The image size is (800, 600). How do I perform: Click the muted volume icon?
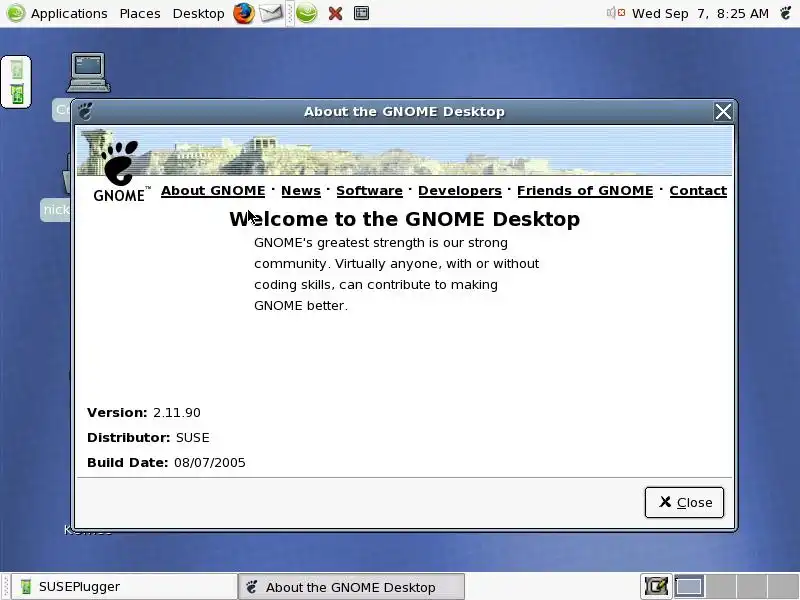(616, 13)
